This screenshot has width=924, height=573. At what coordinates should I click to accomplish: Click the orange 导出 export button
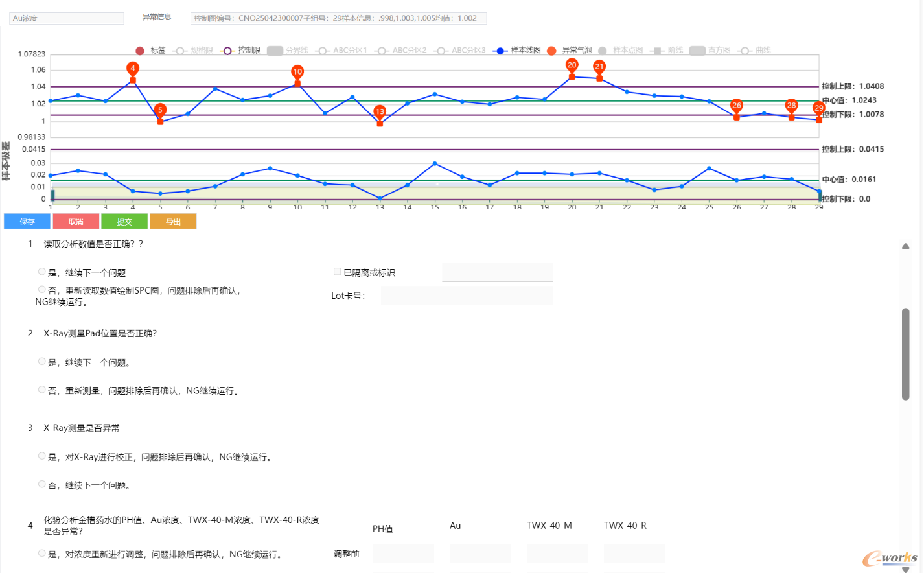pos(173,222)
